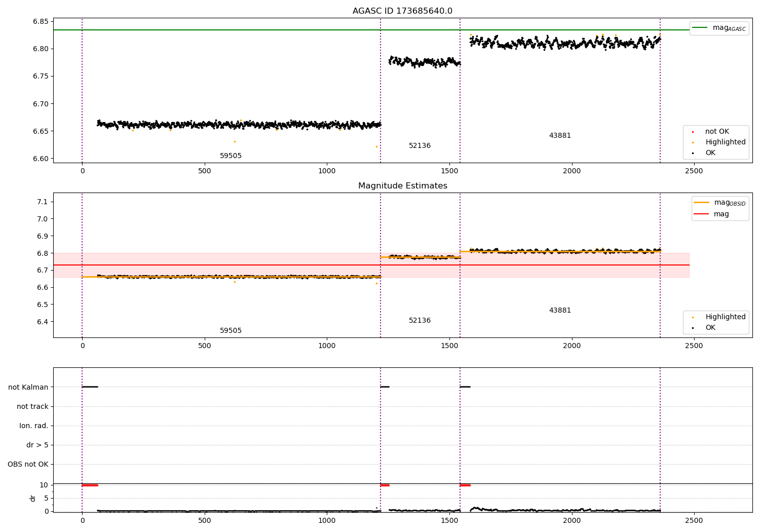Click the 2500 x-axis tick in top plot
Screen dimensions: 760x532
694,171
